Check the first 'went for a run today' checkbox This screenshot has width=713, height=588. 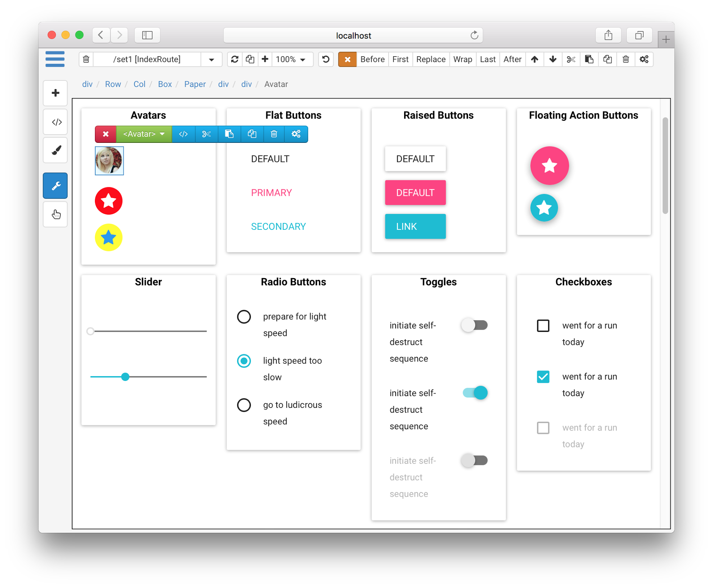[543, 326]
